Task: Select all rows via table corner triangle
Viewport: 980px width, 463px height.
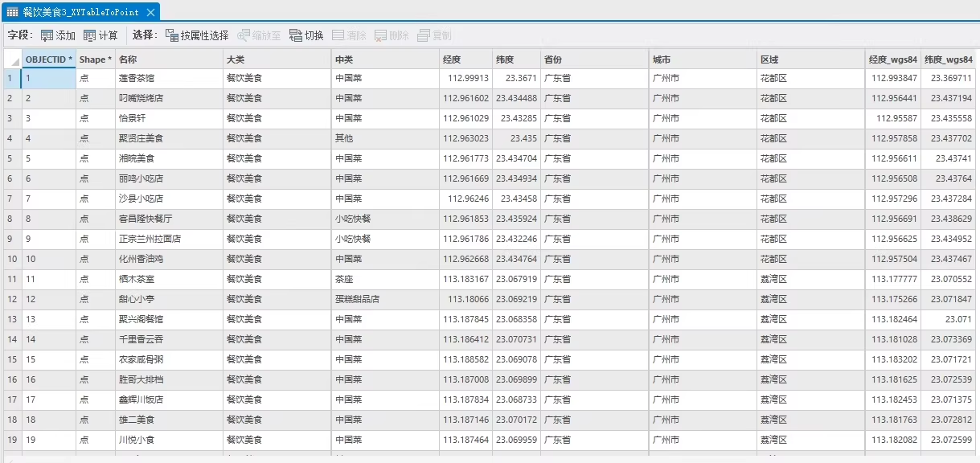Action: pos(11,59)
